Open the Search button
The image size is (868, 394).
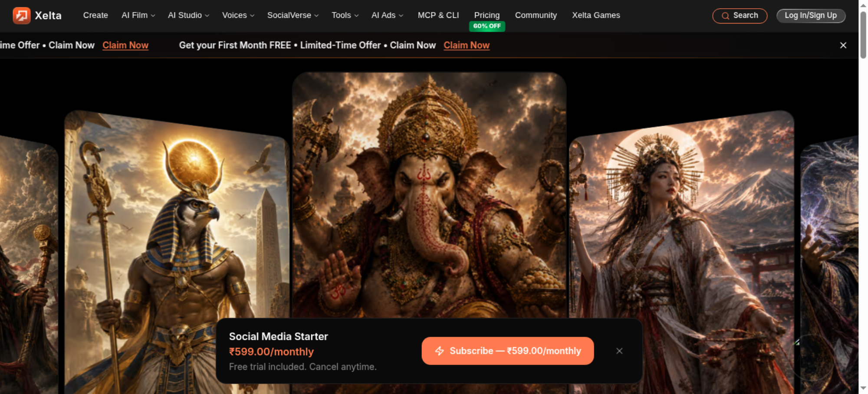[x=740, y=16]
